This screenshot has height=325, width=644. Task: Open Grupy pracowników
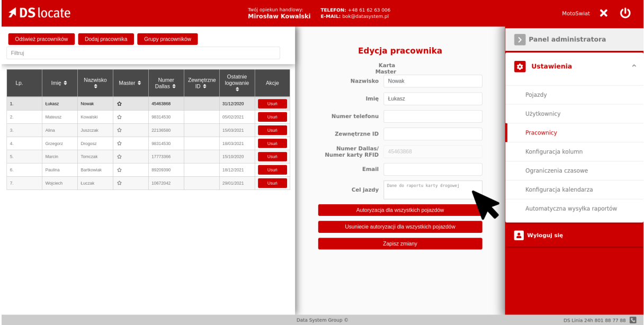pos(167,39)
